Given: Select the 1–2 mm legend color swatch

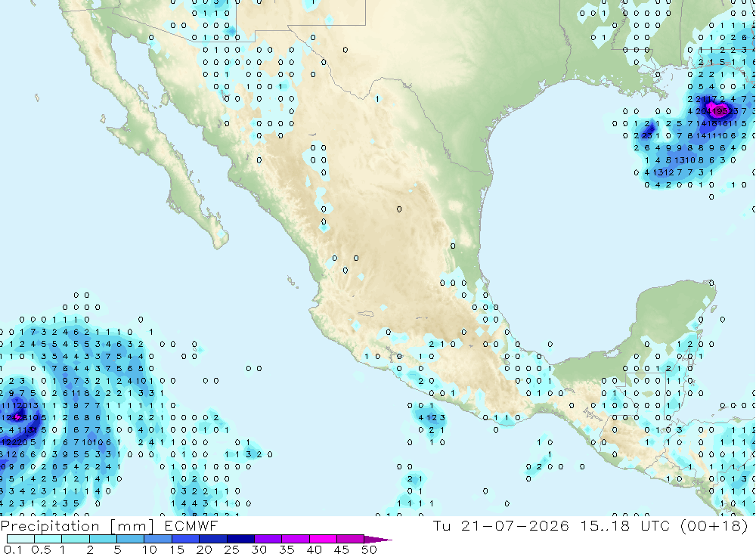Looking at the screenshot, I should coord(75,539).
